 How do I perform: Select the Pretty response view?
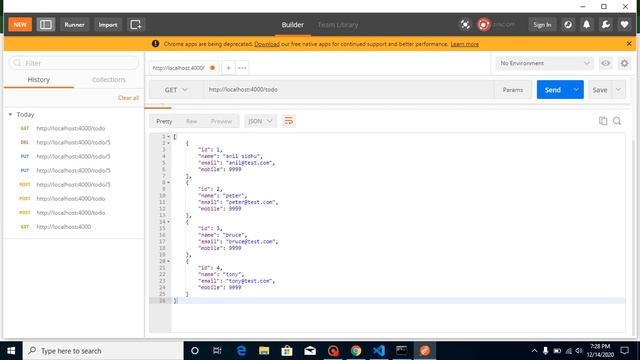(164, 121)
